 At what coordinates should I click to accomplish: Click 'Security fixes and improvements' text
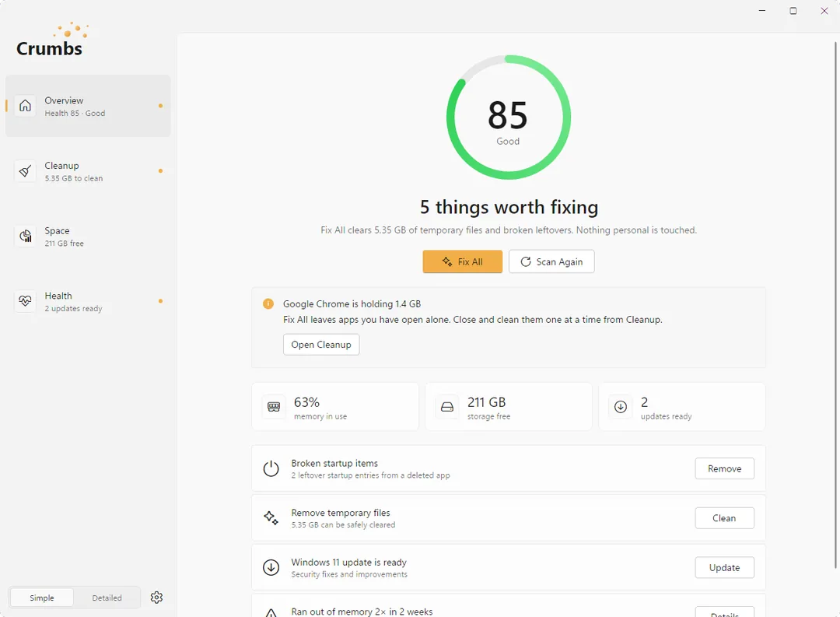point(349,574)
